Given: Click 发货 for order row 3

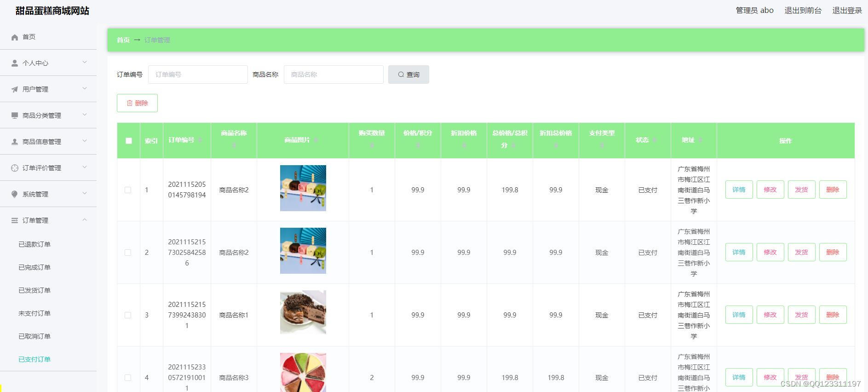Looking at the screenshot, I should coord(801,315).
